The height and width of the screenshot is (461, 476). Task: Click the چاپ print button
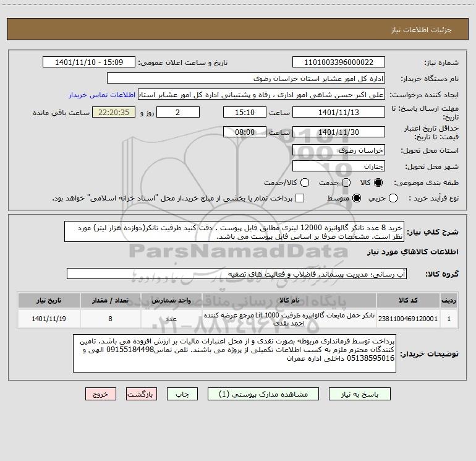point(182,394)
